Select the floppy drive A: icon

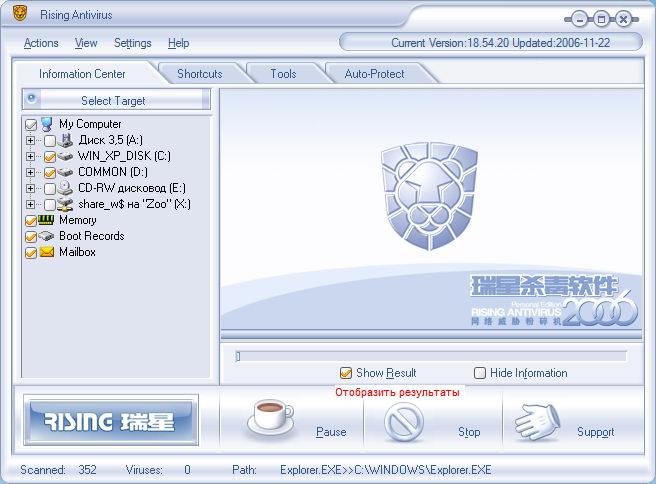[x=65, y=140]
